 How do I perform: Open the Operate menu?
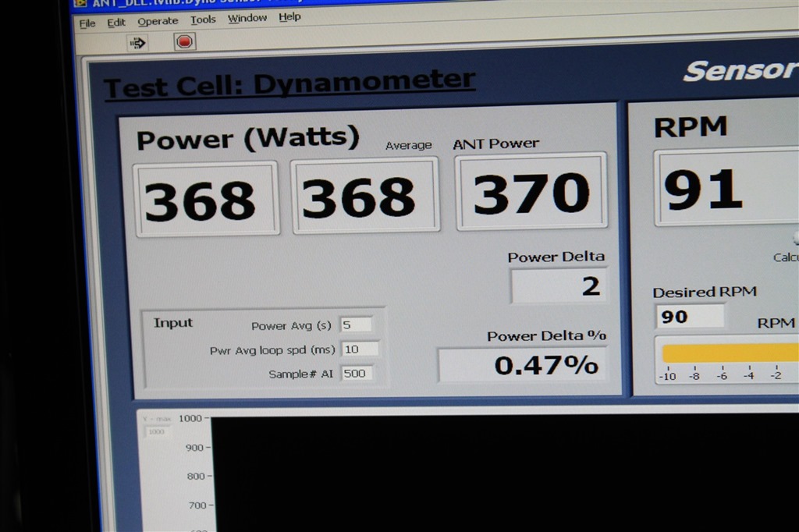point(158,21)
